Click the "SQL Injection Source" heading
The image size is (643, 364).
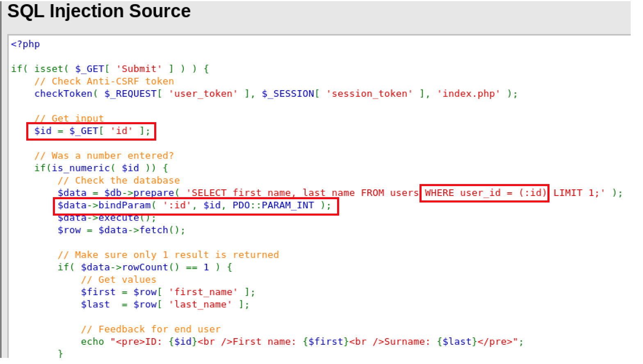click(x=99, y=11)
